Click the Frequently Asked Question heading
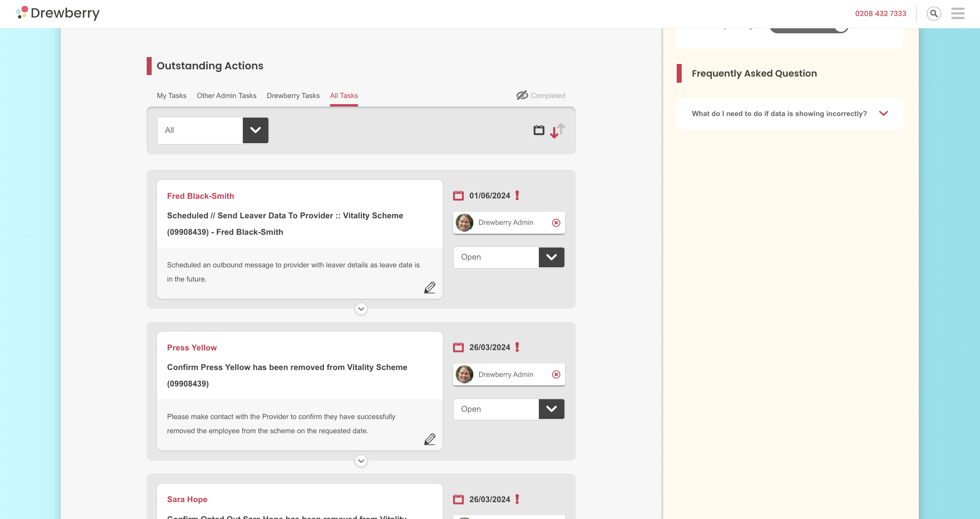 pos(754,74)
